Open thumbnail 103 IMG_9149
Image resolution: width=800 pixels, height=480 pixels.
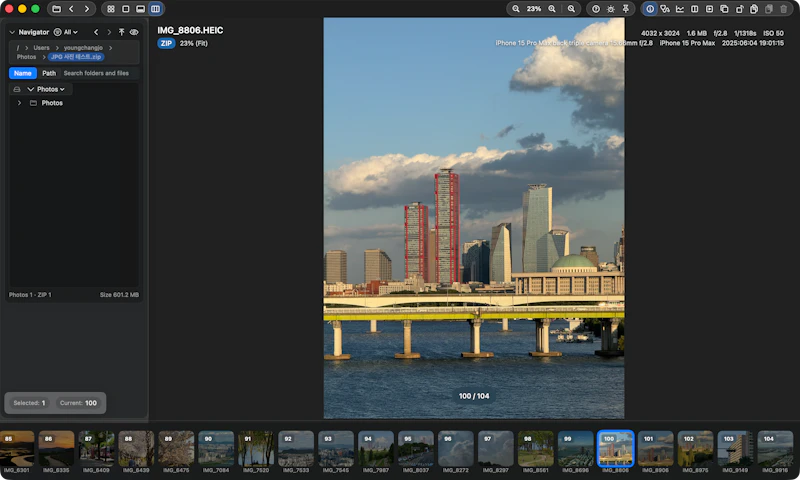click(x=735, y=448)
